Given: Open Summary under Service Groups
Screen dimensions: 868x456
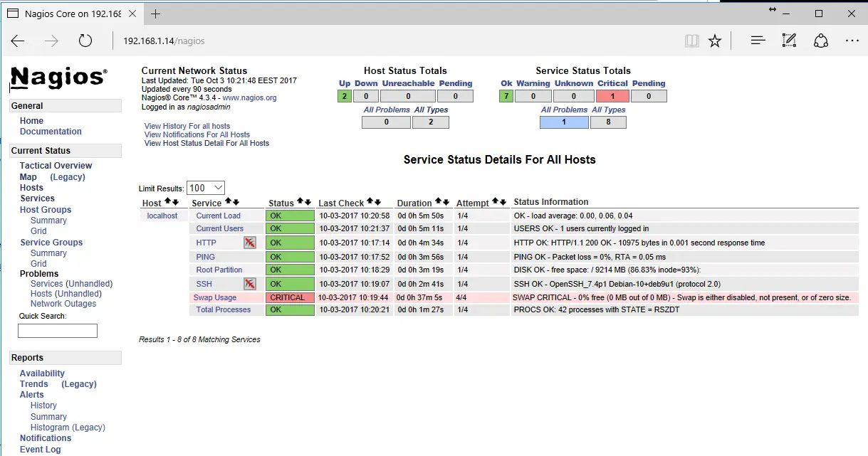Looking at the screenshot, I should [48, 253].
